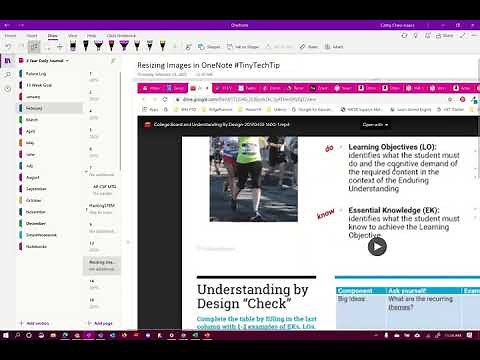This screenshot has width=480, height=360.
Task: Open the View ribbon tab
Action: [x=72, y=36]
